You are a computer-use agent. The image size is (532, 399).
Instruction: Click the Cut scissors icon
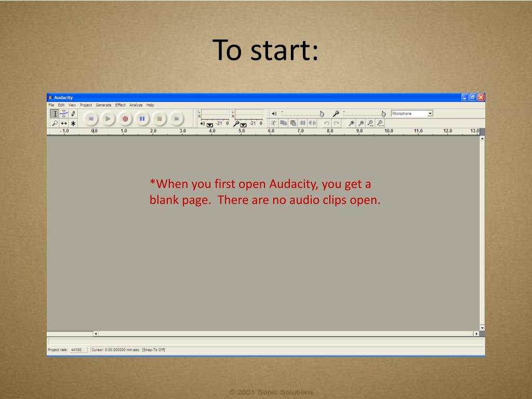273,123
